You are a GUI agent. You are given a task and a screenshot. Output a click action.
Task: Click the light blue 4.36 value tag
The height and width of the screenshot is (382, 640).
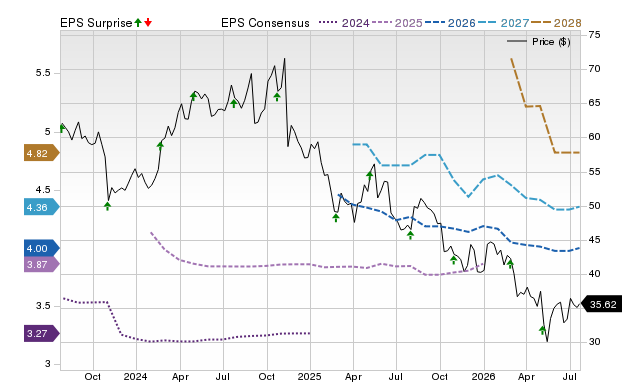[42, 207]
